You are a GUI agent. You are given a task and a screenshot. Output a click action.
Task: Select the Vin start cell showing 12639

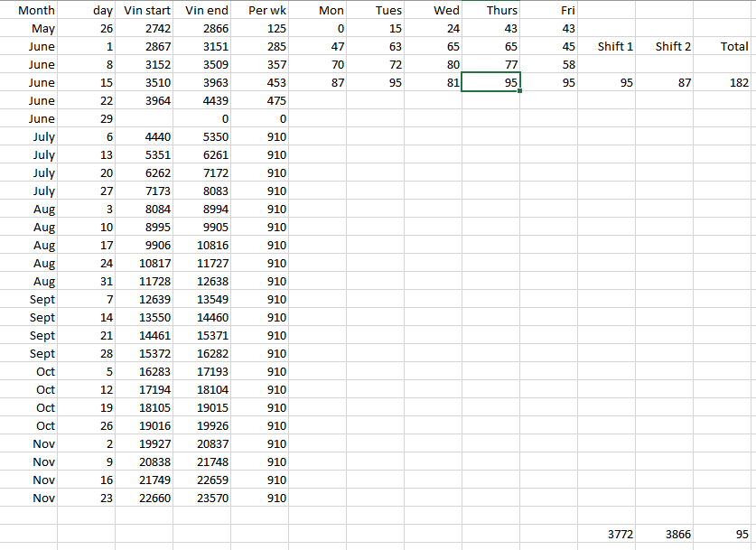145,299
